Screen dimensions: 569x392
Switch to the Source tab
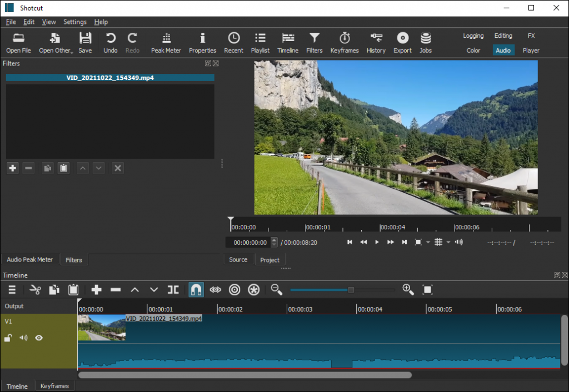coord(238,259)
